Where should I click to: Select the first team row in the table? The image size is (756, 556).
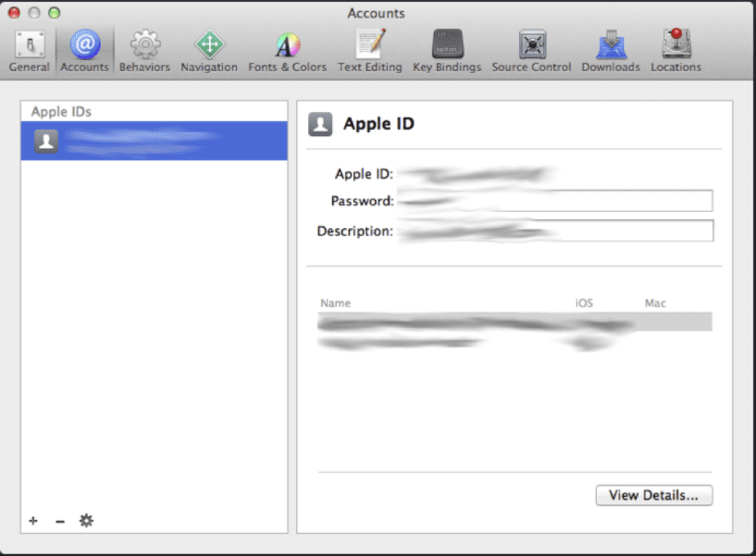point(515,322)
